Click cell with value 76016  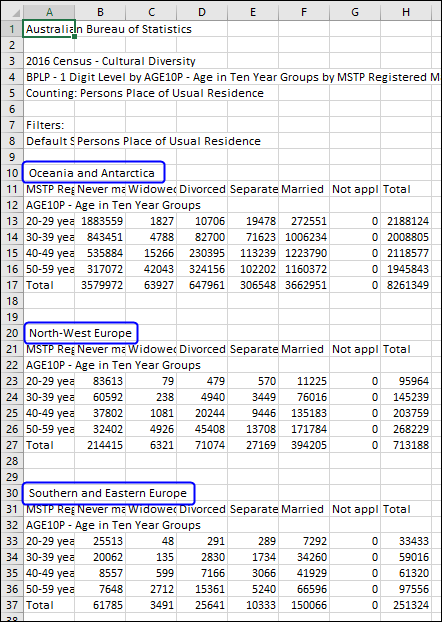click(x=304, y=397)
